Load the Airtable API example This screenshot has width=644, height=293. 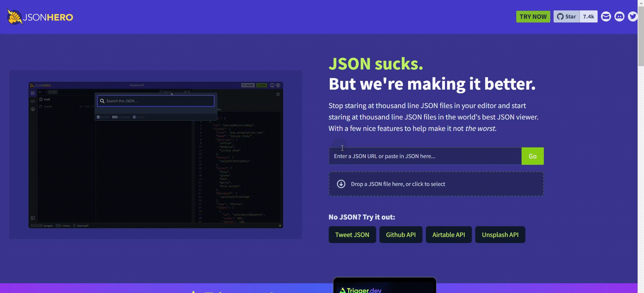pyautogui.click(x=449, y=235)
